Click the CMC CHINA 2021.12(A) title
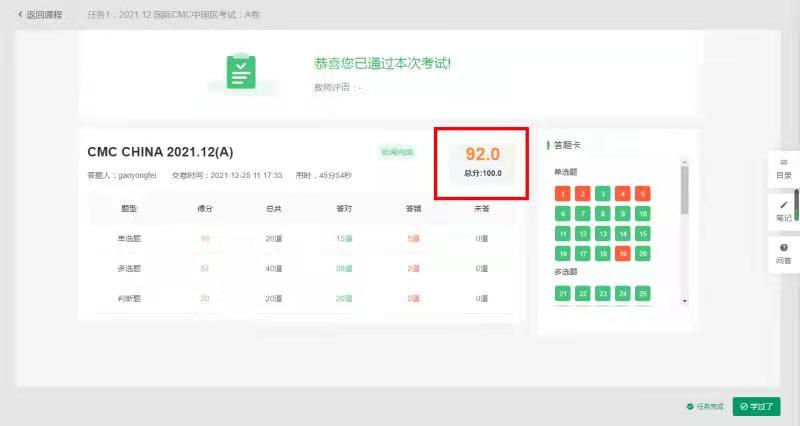 click(160, 152)
